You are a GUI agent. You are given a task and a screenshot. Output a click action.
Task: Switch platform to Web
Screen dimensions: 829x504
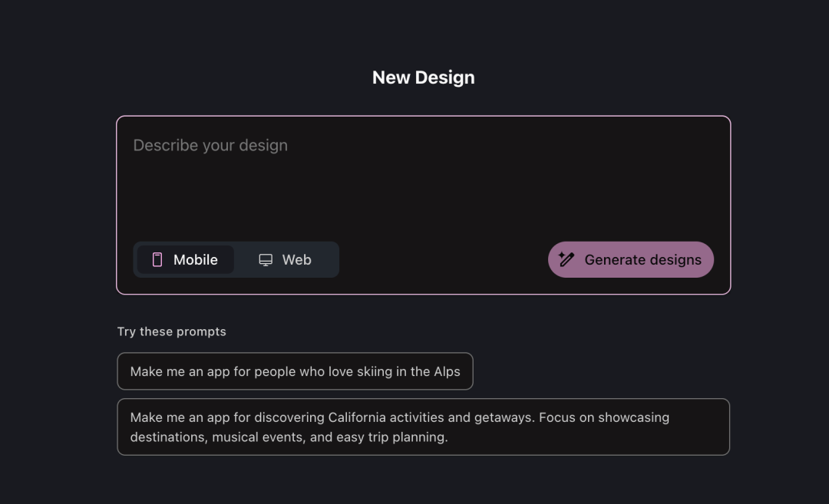(x=285, y=259)
